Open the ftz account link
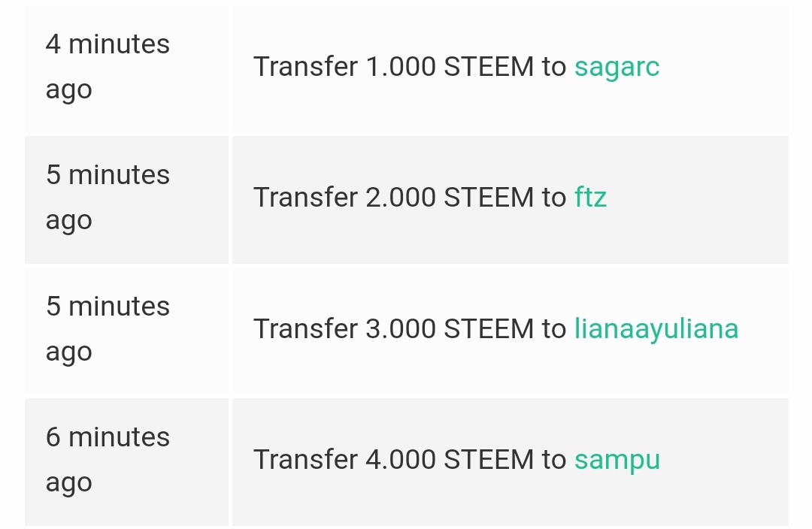812x529 pixels. (590, 198)
